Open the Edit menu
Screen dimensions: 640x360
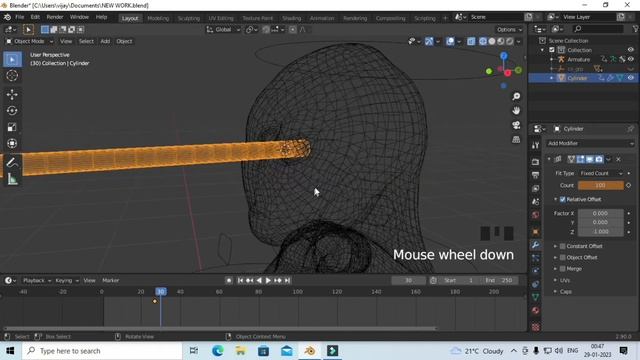coord(35,17)
